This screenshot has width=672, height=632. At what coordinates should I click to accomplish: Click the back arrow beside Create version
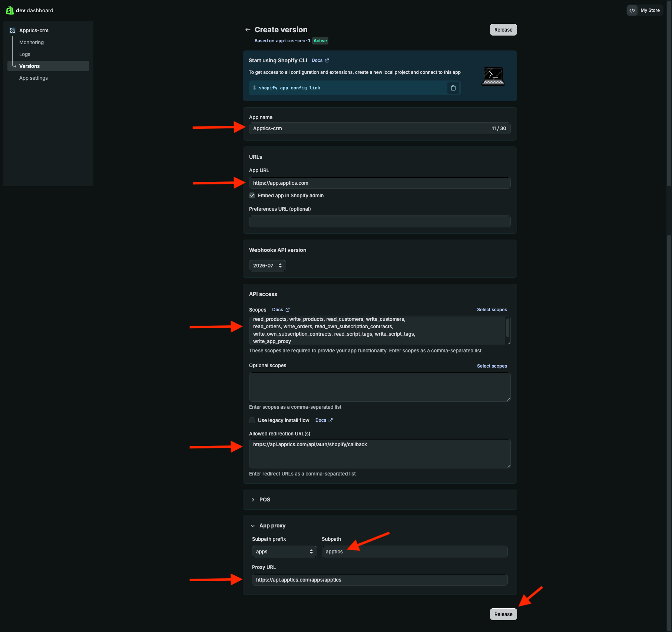coord(248,30)
